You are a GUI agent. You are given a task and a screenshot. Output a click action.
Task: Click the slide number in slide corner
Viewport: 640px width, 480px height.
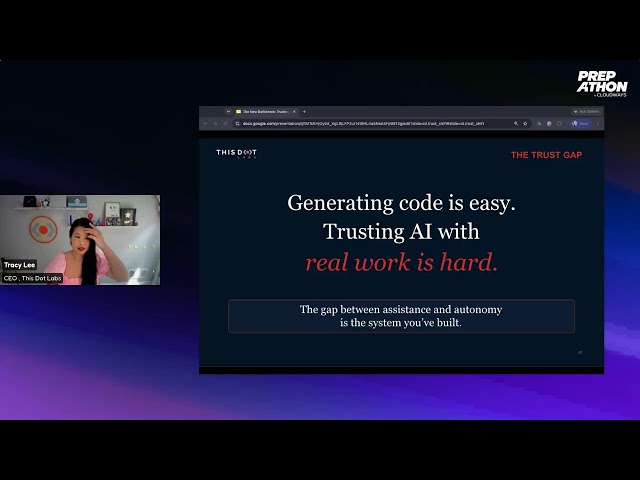coord(580,353)
